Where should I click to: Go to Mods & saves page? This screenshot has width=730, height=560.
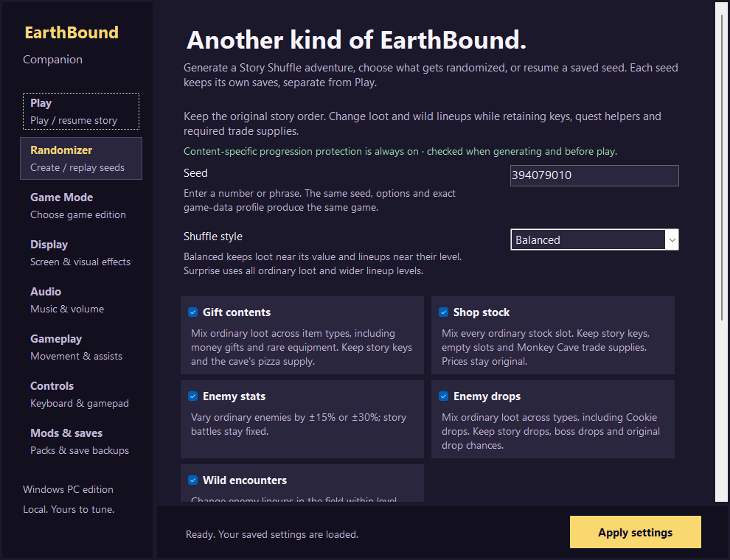point(81,441)
